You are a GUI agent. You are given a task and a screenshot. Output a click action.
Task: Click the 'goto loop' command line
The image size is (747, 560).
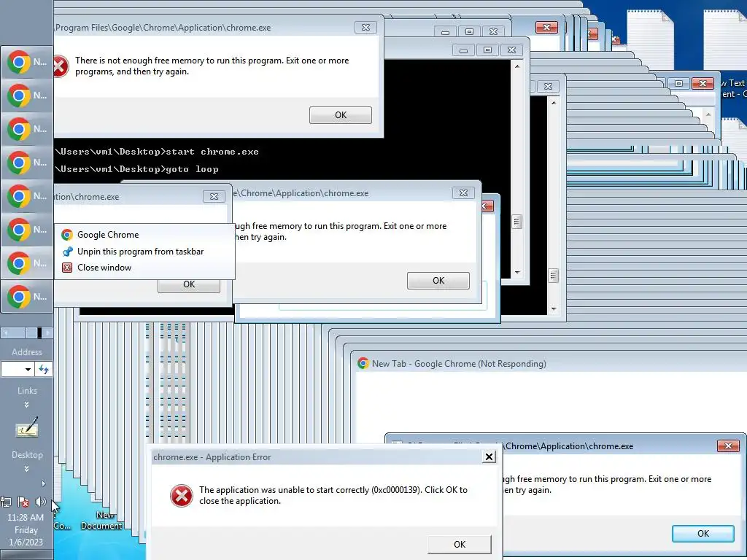(137, 169)
